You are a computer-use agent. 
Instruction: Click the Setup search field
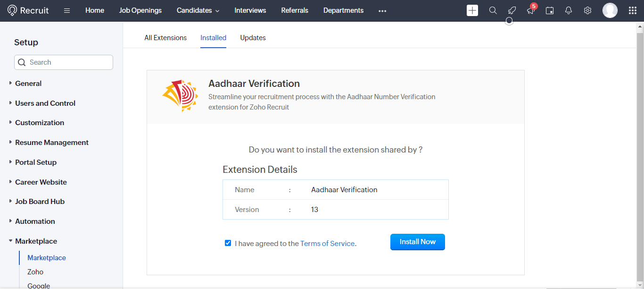pos(64,62)
